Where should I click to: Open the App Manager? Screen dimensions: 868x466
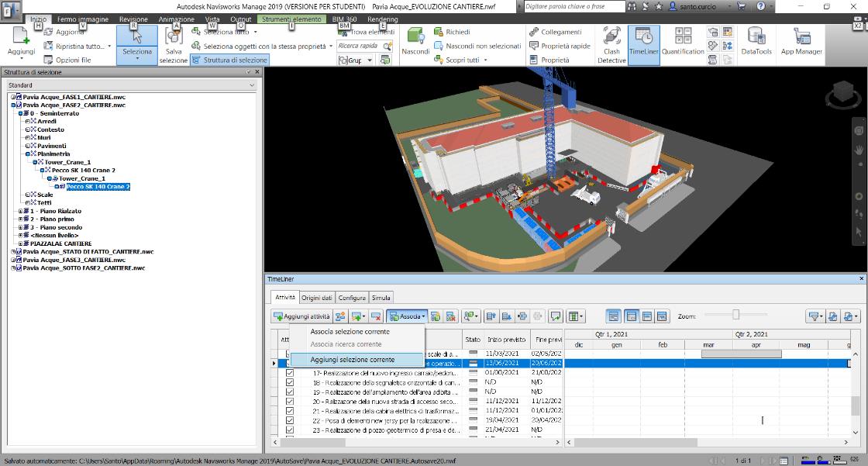(x=801, y=43)
